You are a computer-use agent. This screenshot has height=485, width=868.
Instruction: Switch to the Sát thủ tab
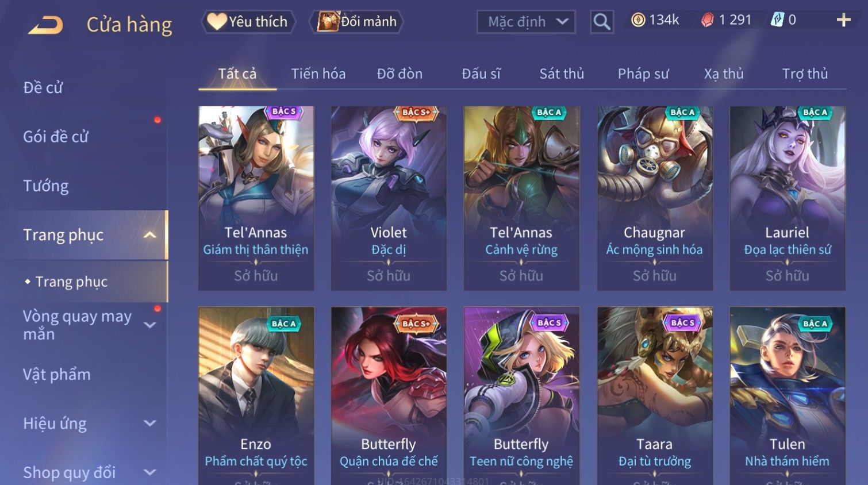pyautogui.click(x=562, y=74)
